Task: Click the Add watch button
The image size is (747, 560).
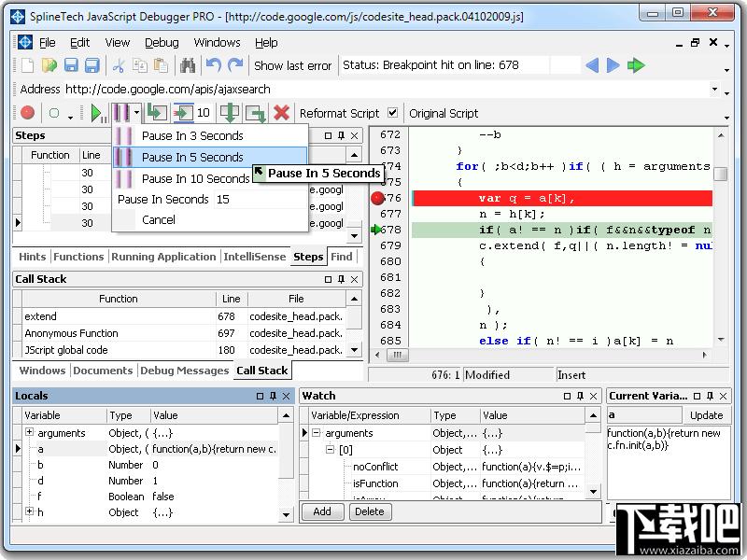Action: 322,511
